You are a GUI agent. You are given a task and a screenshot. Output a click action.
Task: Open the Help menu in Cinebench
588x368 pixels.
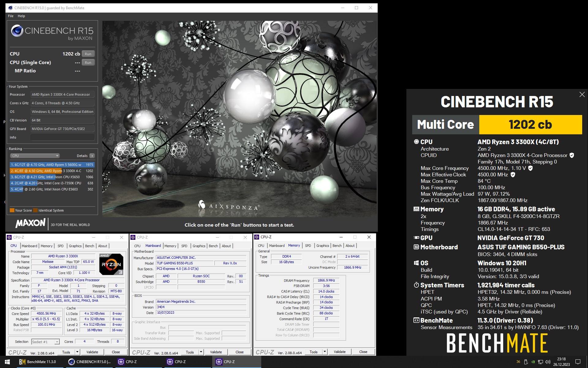pos(21,16)
